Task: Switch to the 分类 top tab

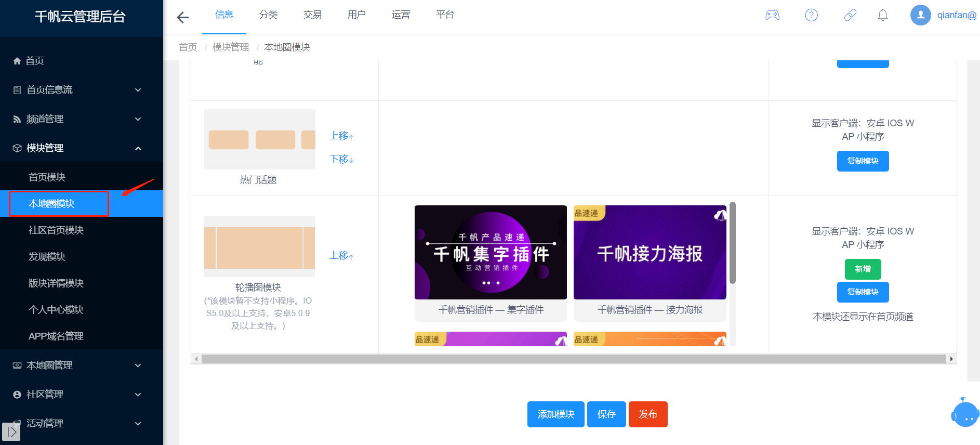Action: pyautogui.click(x=269, y=15)
